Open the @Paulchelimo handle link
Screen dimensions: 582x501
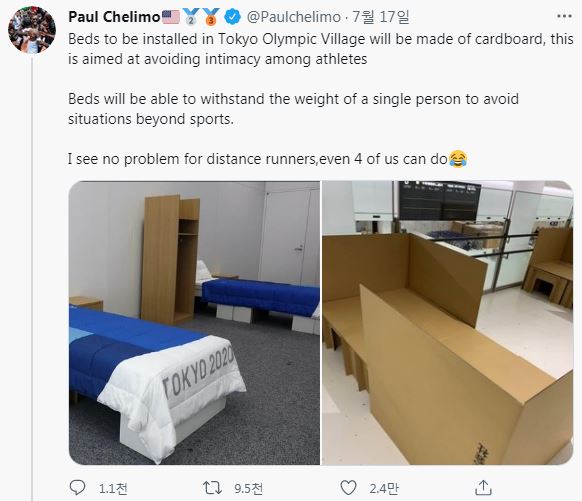click(x=294, y=17)
